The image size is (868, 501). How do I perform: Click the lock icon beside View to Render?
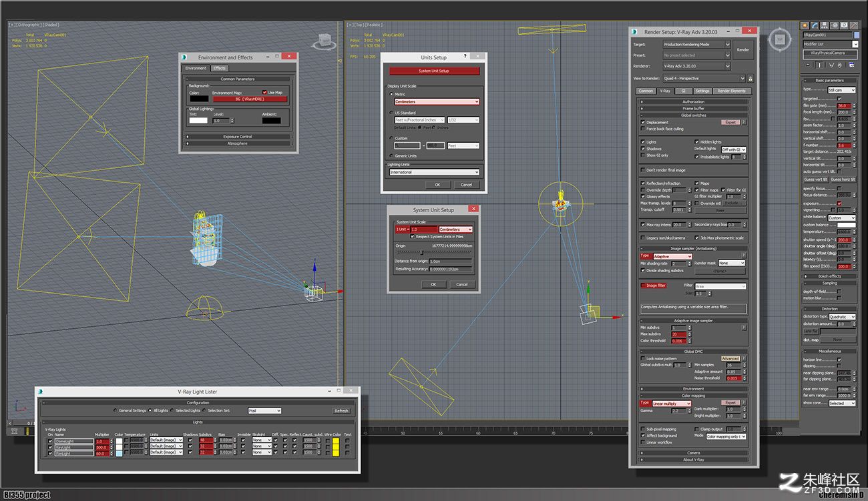[x=750, y=78]
